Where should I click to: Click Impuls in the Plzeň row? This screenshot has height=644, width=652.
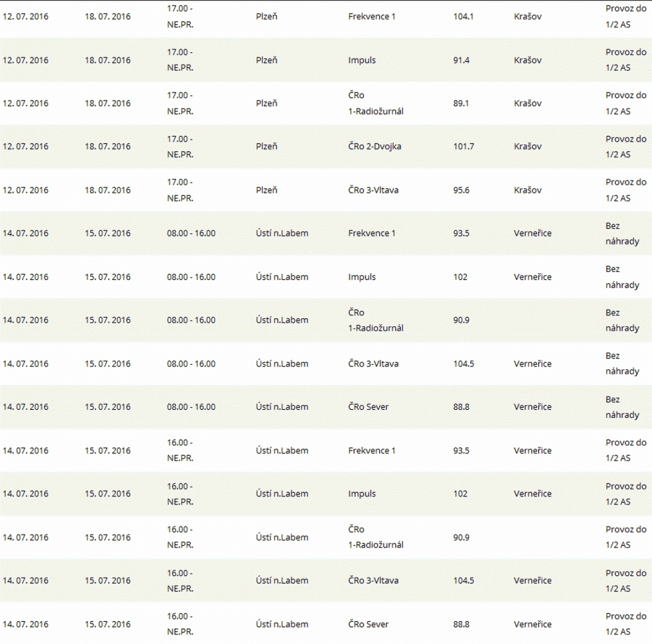(x=361, y=60)
